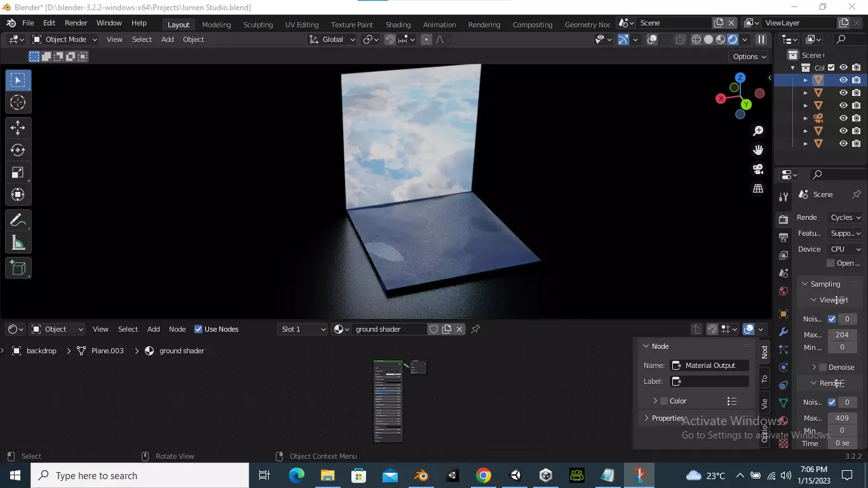Hide the first outliner object via its eye
The width and height of the screenshot is (868, 488).
(843, 80)
